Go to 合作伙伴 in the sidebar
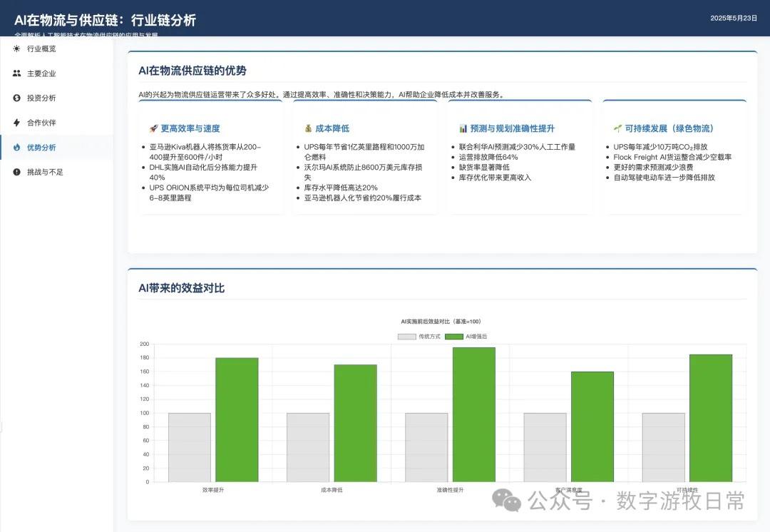This screenshot has height=532, width=770. click(x=41, y=123)
